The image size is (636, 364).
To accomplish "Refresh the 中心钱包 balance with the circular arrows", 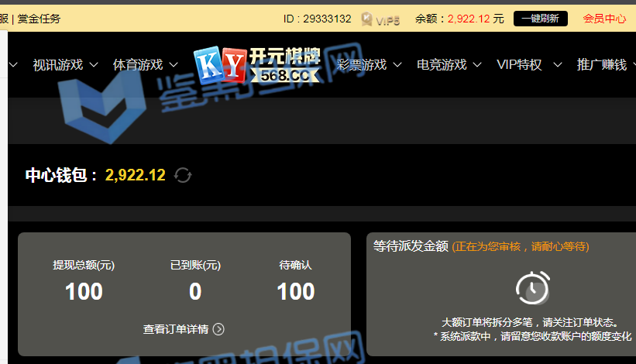I will pyautogui.click(x=183, y=175).
